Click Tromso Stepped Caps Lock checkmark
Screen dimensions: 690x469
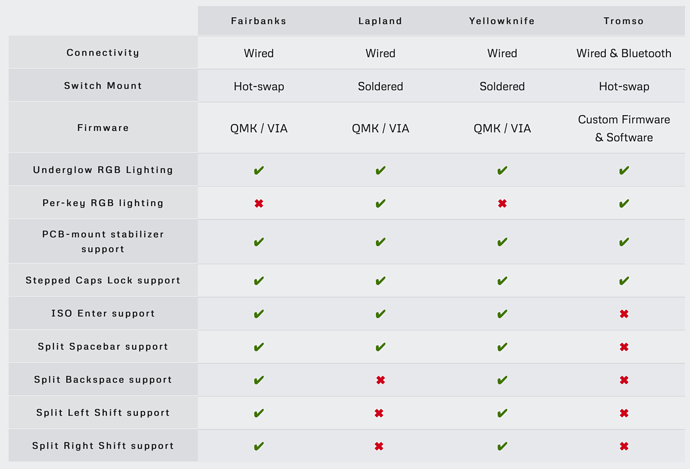[x=624, y=280]
